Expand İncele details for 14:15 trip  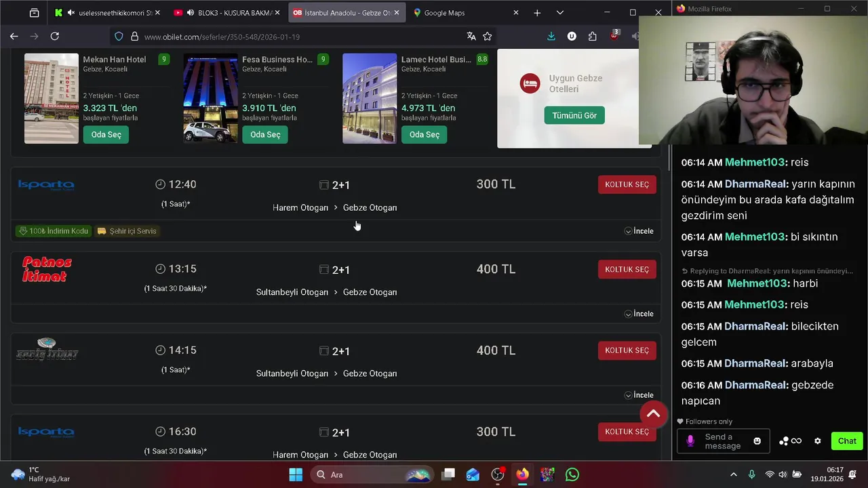point(639,395)
